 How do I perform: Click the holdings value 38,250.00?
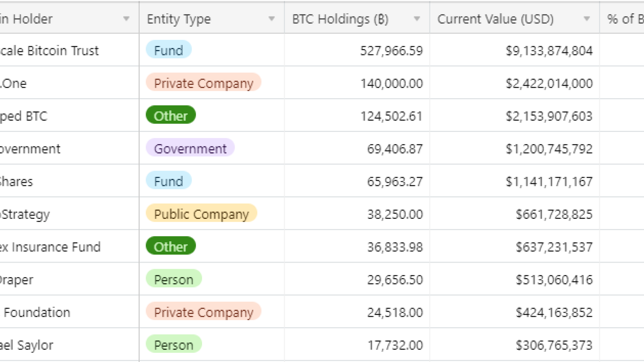point(395,214)
